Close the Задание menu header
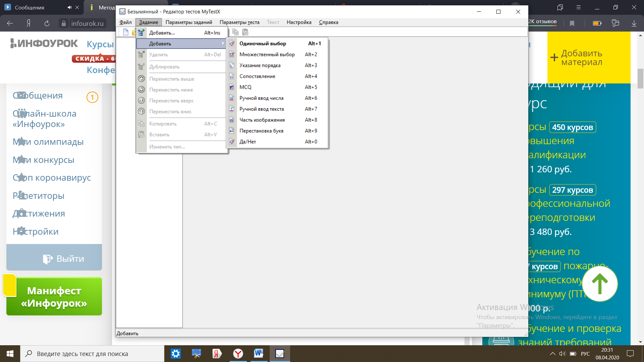The width and height of the screenshot is (644, 362). (149, 22)
